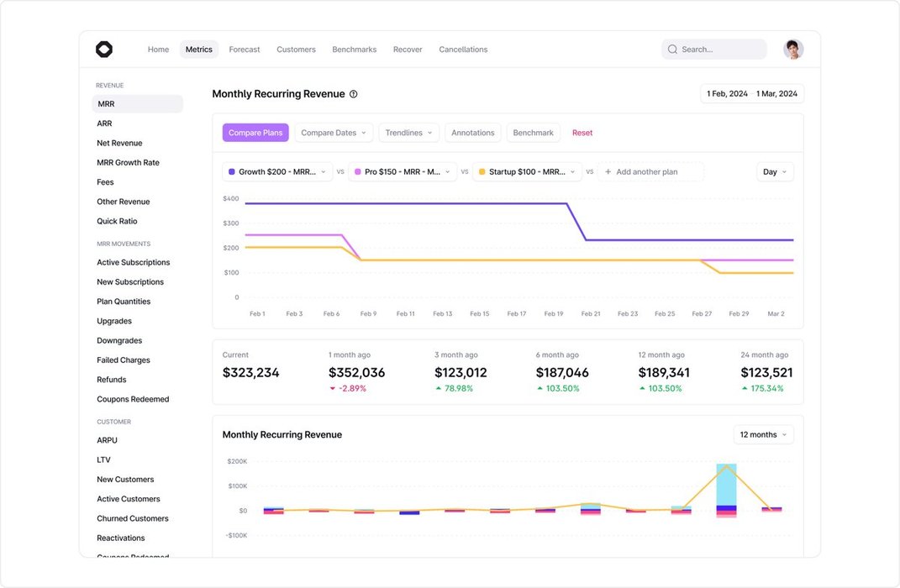Click the Reset link
The width and height of the screenshot is (900, 588).
pos(582,133)
